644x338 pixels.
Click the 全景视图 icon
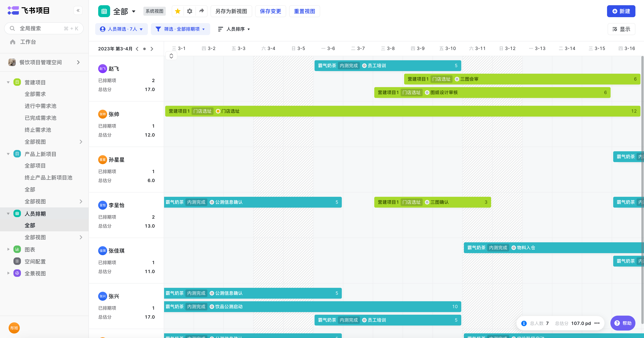click(17, 273)
